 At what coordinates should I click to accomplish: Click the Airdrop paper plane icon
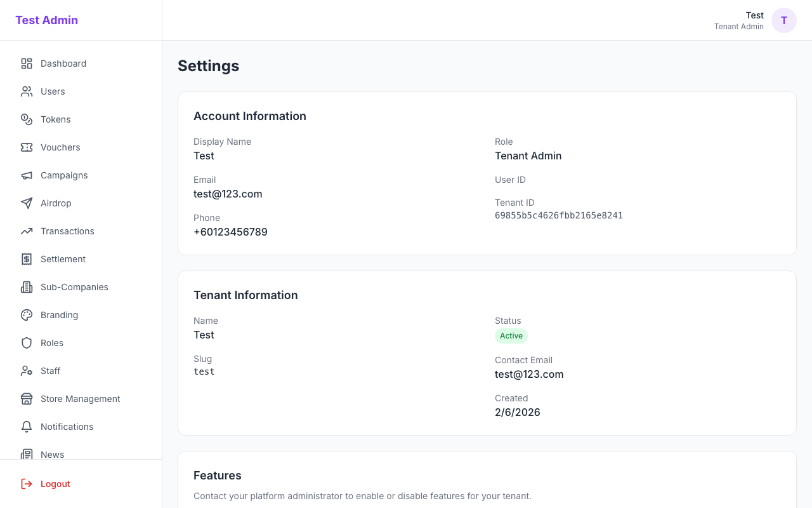click(x=27, y=203)
